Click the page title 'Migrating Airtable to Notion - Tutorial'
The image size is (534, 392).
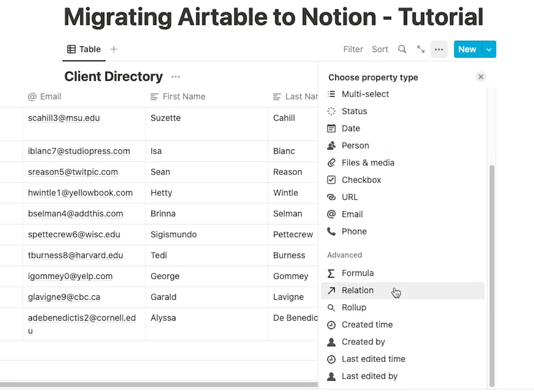click(x=273, y=16)
